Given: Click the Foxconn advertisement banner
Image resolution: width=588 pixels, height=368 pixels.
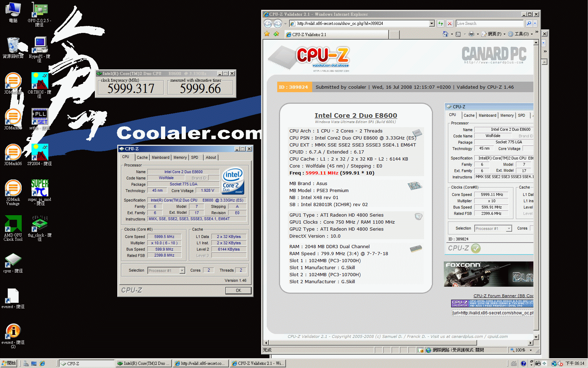Looking at the screenshot, I should pos(489,274).
